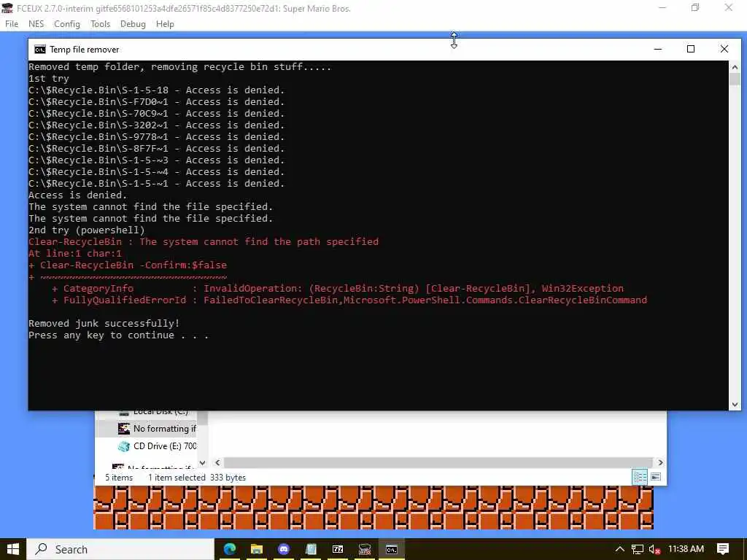
Task: Click the FCEUX title bar icon
Action: 7,8
